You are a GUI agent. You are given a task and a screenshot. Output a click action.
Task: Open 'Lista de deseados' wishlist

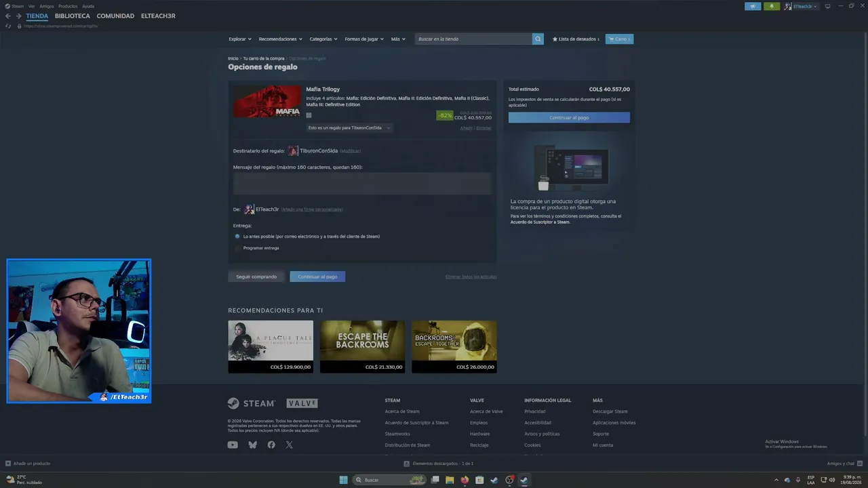tap(576, 39)
